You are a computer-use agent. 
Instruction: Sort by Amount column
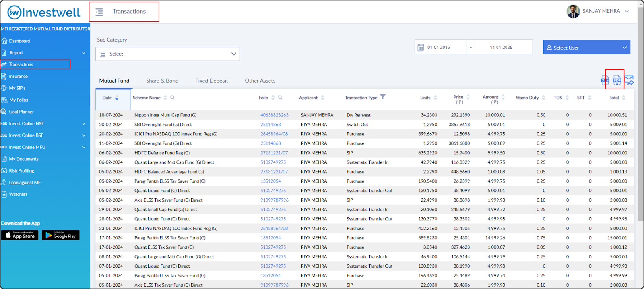pyautogui.click(x=503, y=97)
